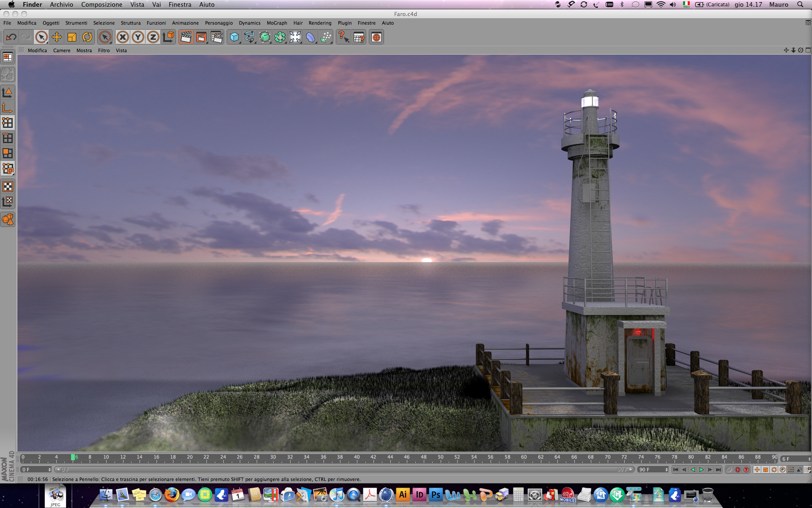Select the Move tool
This screenshot has height=508, width=812.
point(57,37)
